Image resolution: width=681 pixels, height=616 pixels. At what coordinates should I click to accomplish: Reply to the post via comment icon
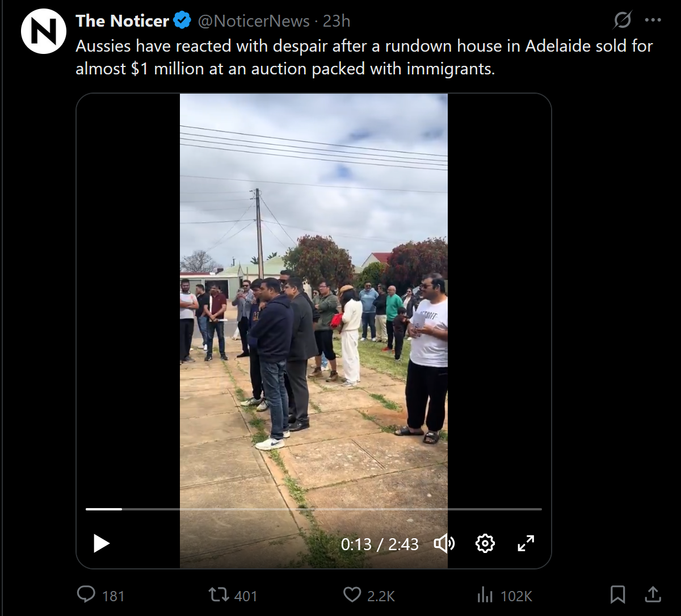point(86,595)
